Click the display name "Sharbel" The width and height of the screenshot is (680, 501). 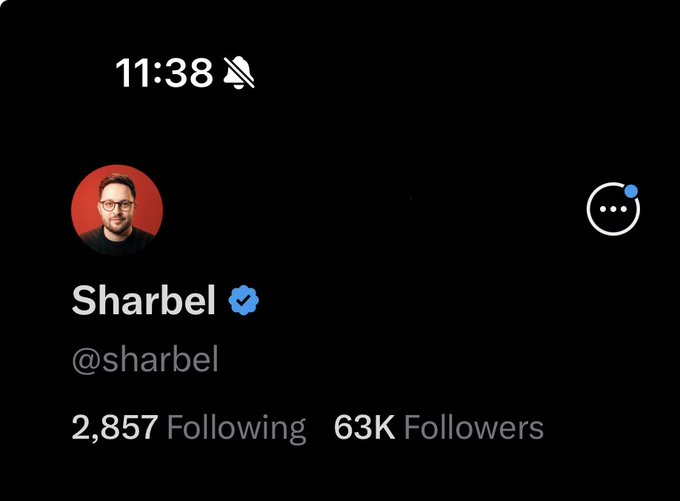click(144, 300)
